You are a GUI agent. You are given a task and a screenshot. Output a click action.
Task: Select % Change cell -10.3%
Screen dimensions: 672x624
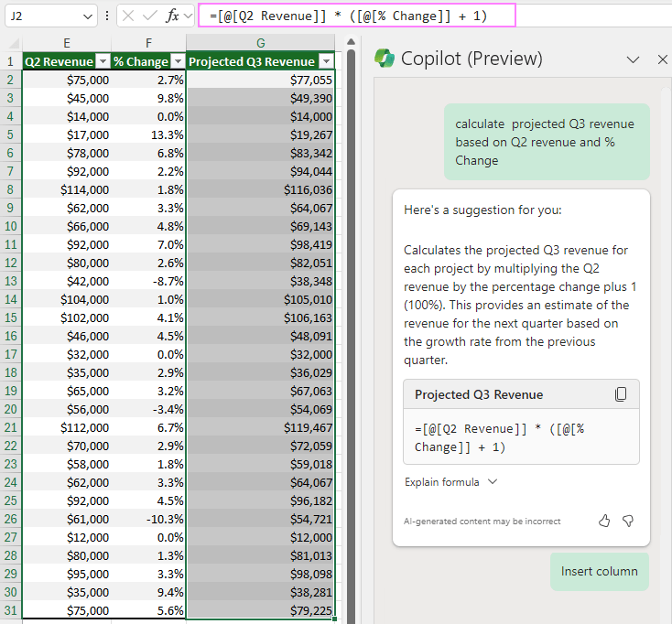pyautogui.click(x=148, y=519)
